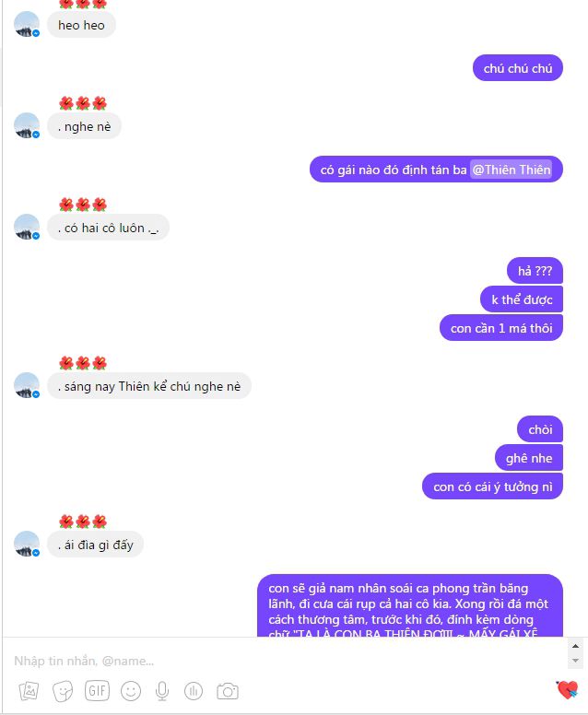Open the GIF picker

[x=97, y=690]
